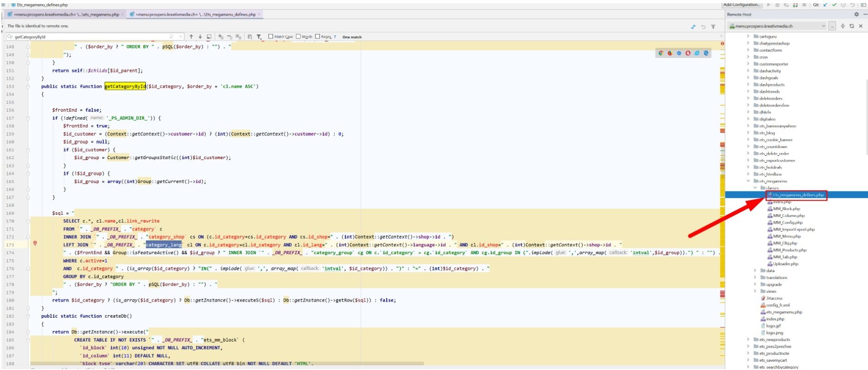Switch to the ets_megamenu.php editor tab
The width and height of the screenshot is (868, 370).
point(66,14)
